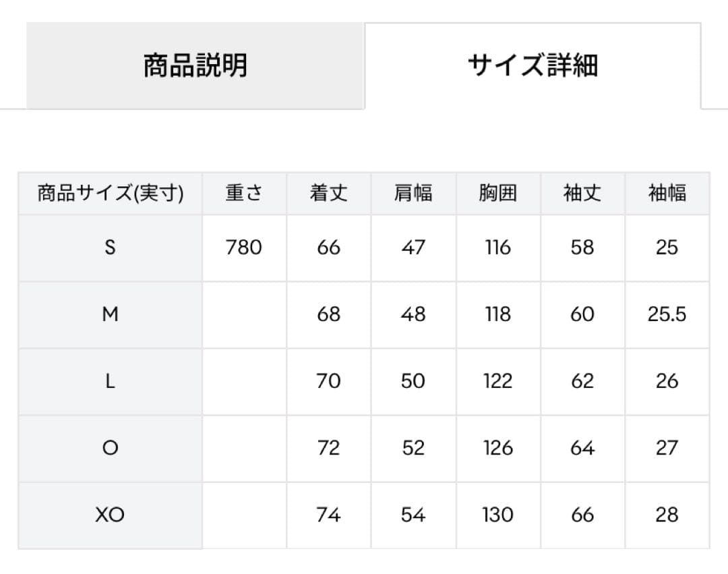Select the O size row label
This screenshot has width=728, height=574.
111,448
